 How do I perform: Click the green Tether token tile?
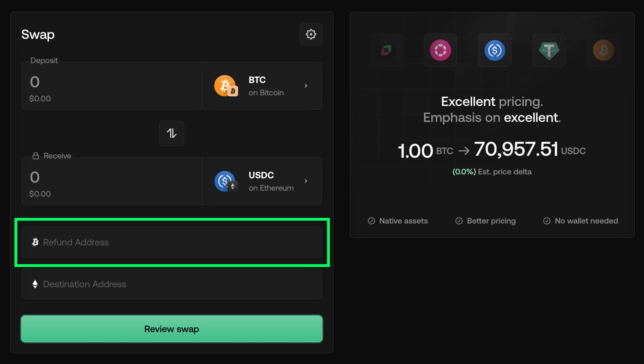(549, 50)
